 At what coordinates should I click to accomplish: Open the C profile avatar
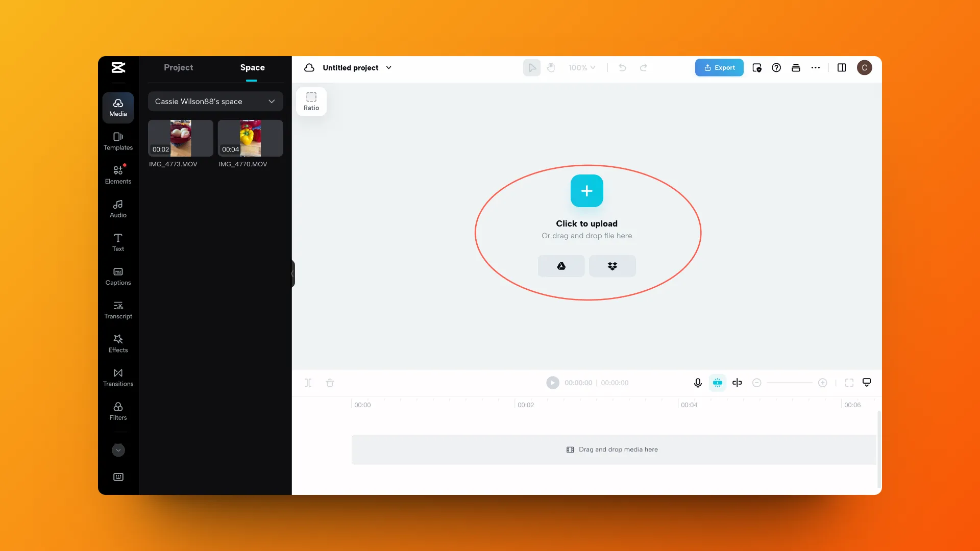click(864, 67)
